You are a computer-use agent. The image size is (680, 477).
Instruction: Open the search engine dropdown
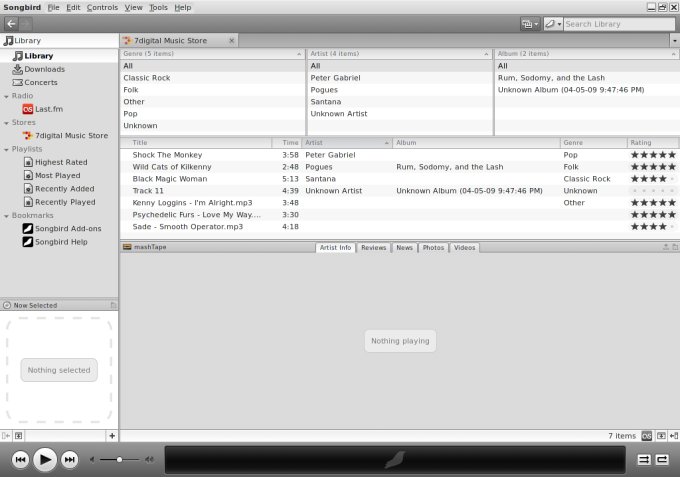coord(551,24)
